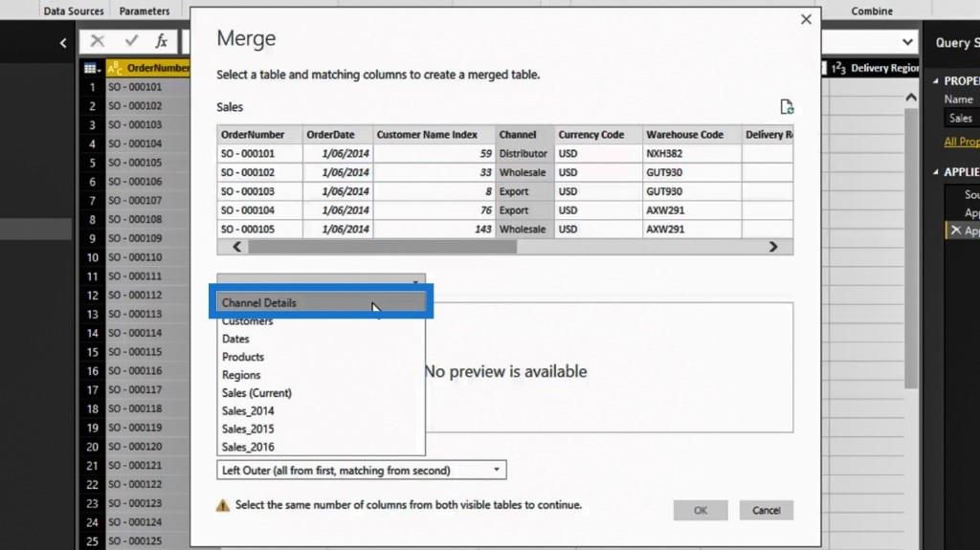Collapse the Applied Steps section triangle
This screenshot has height=550, width=980.
pyautogui.click(x=936, y=172)
